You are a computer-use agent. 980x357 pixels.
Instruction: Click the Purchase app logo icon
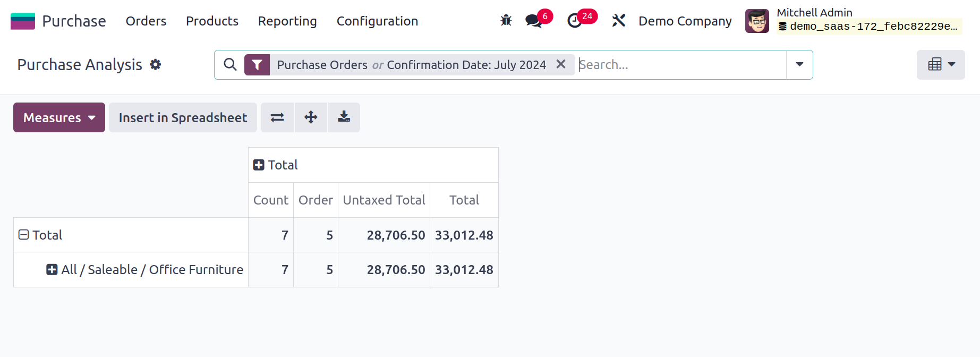coord(23,21)
